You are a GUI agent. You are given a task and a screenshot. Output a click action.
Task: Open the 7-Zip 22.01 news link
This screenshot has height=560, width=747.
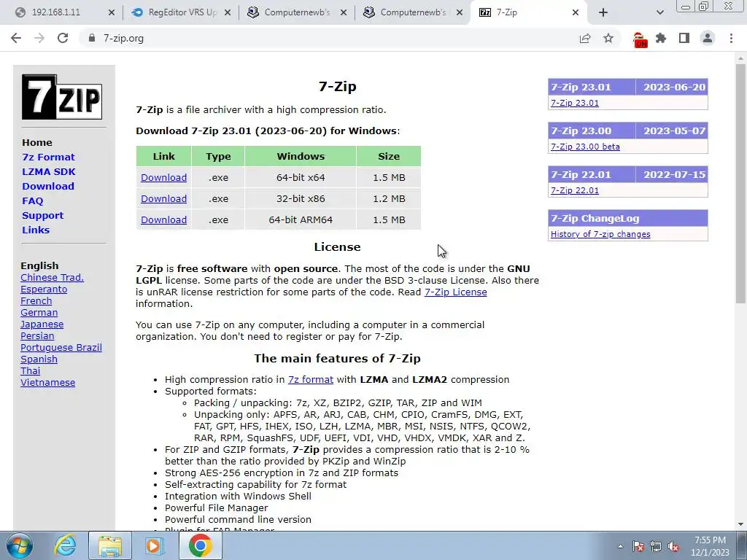575,190
